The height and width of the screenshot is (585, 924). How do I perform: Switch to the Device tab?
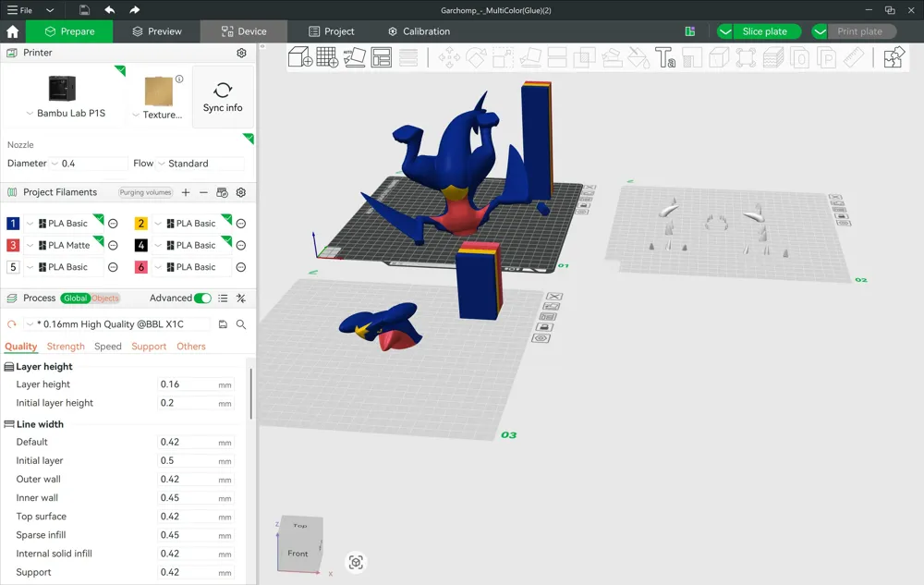pos(244,31)
